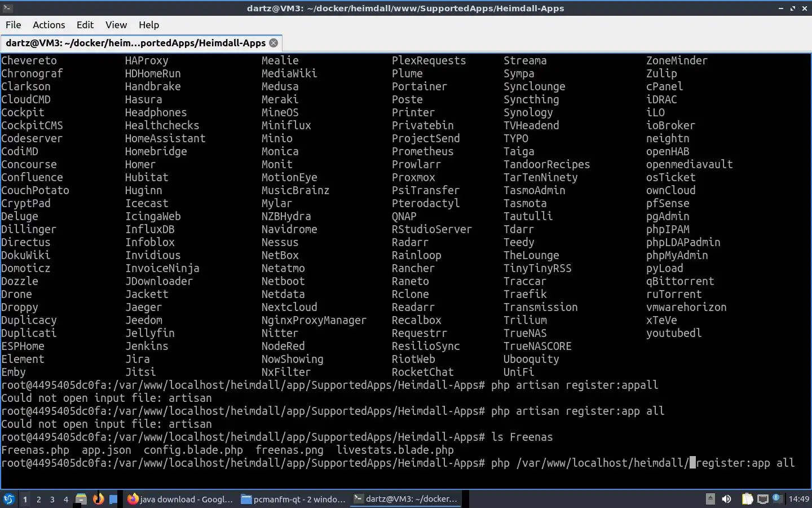Click the pfSense entry
Screen dimensions: 812x508
668,203
